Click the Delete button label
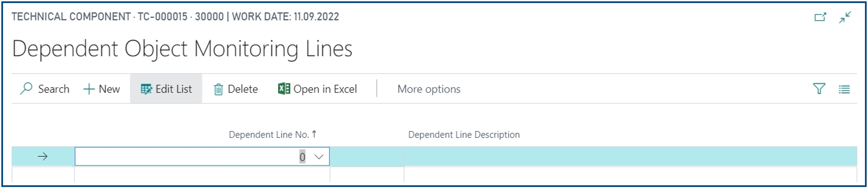The width and height of the screenshot is (868, 188). pos(243,89)
